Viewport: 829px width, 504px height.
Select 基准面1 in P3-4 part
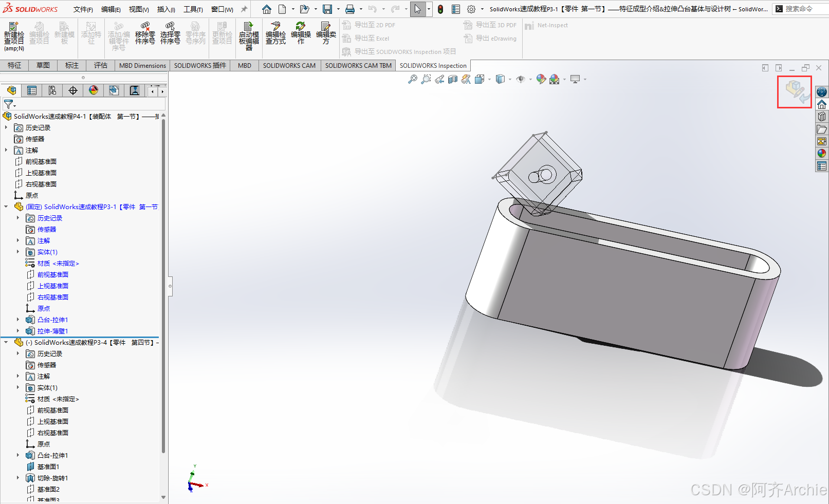tap(48, 466)
